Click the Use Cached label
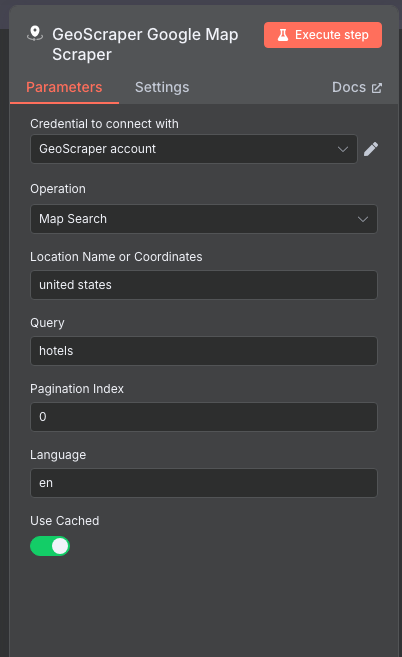 (x=65, y=521)
